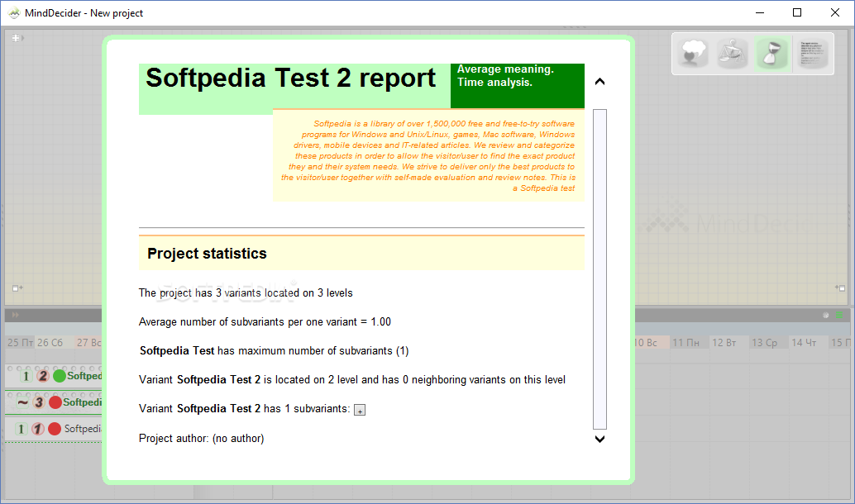The height and width of the screenshot is (504, 855).
Task: Click the report scroll-down chevron
Action: tap(599, 439)
